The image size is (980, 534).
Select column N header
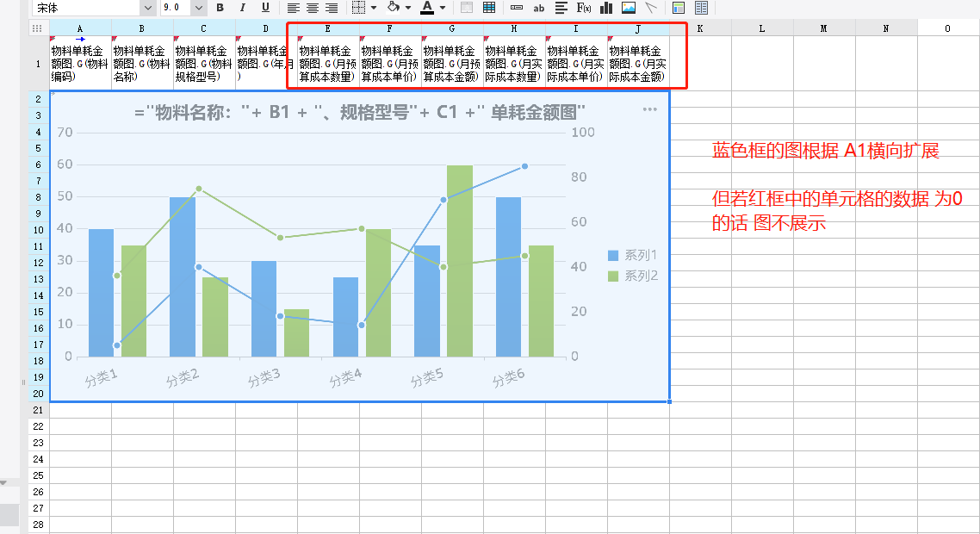[x=886, y=28]
